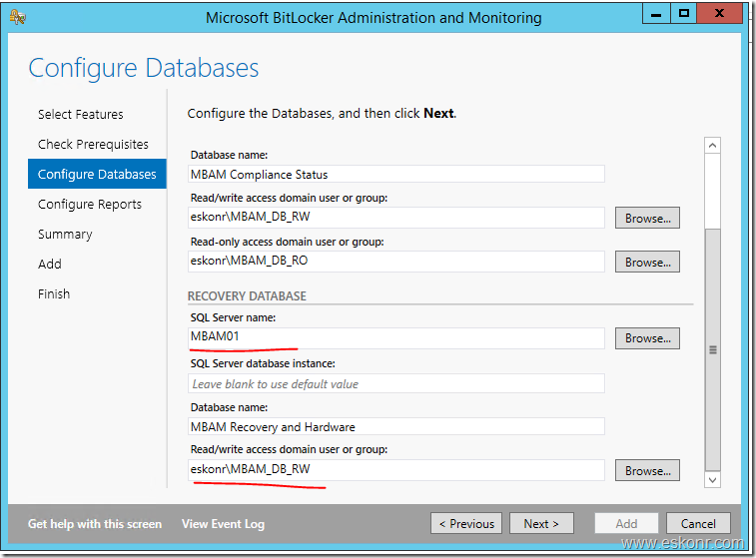Viewport: 756px width, 558px height.
Task: Close the BitLocker Administration window
Action: 719,14
